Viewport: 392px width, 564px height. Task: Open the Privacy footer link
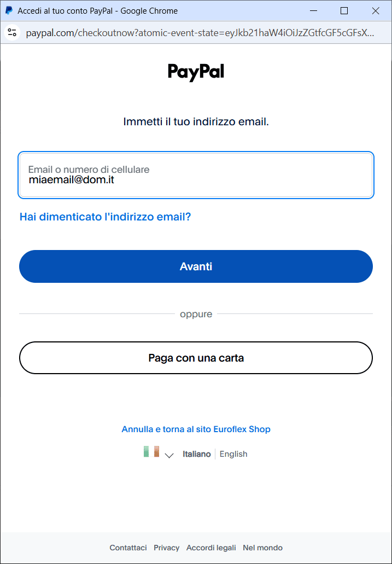pyautogui.click(x=167, y=548)
